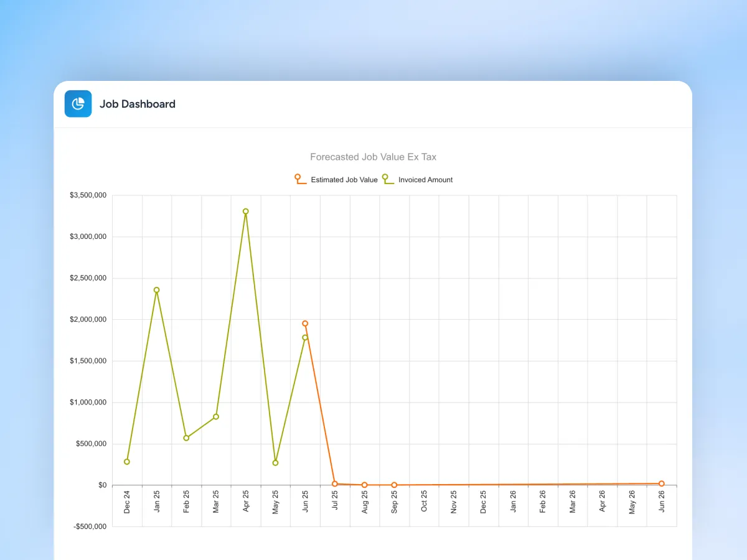Select the May 25 invoiced data point
Screen dimensions: 747x560
point(275,463)
